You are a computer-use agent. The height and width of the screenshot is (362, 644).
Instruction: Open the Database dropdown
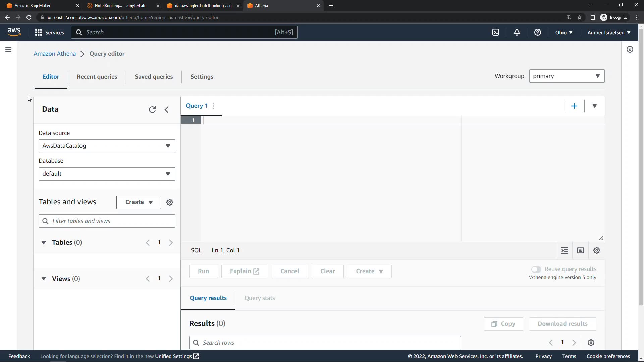coord(107,174)
